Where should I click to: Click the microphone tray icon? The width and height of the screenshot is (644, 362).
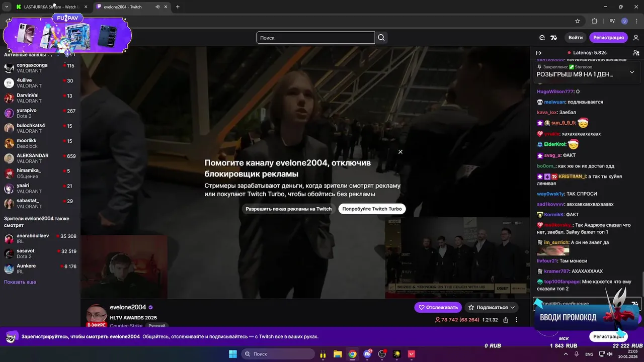coord(577,354)
